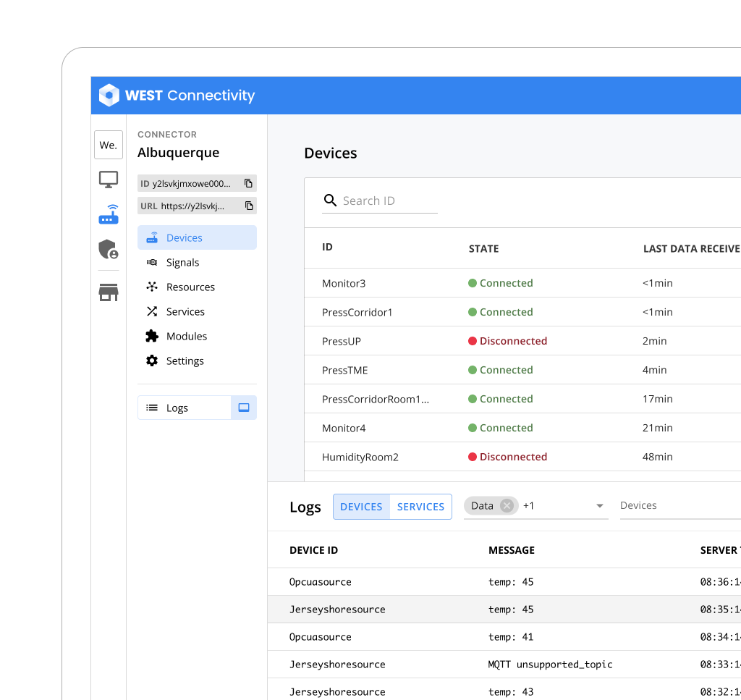
Task: Click the DEVICE ID log column header
Action: coord(314,550)
